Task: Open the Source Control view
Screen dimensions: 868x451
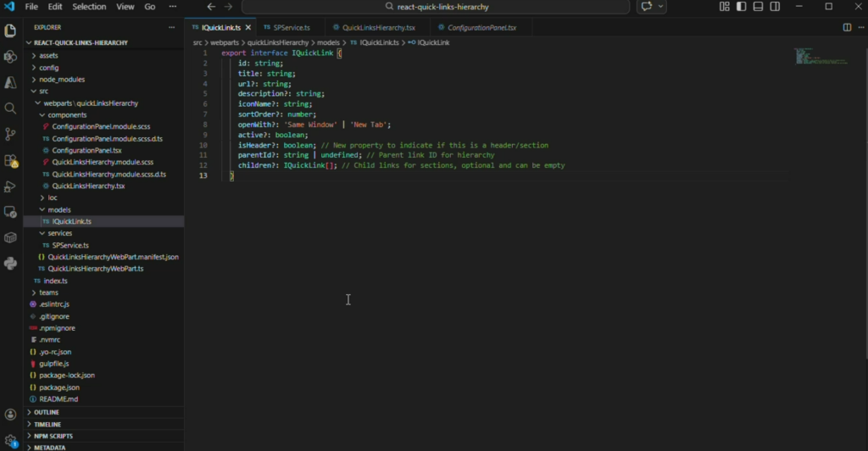Action: pyautogui.click(x=10, y=134)
